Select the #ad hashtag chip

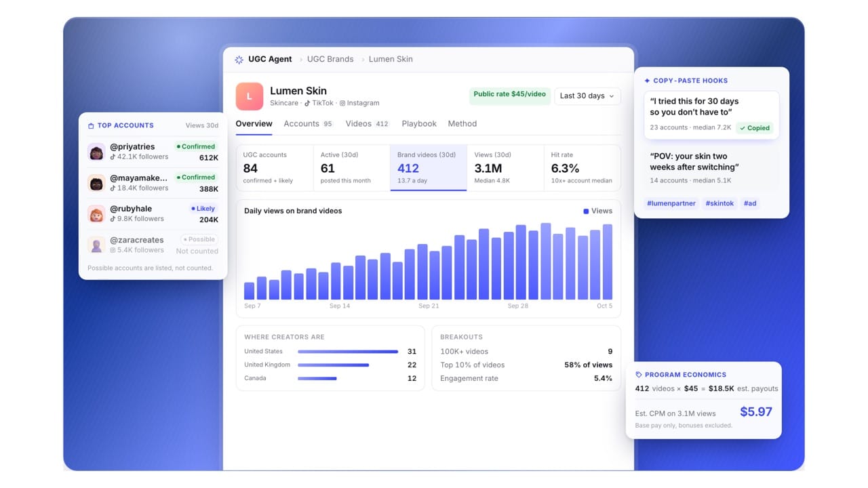[x=750, y=203]
